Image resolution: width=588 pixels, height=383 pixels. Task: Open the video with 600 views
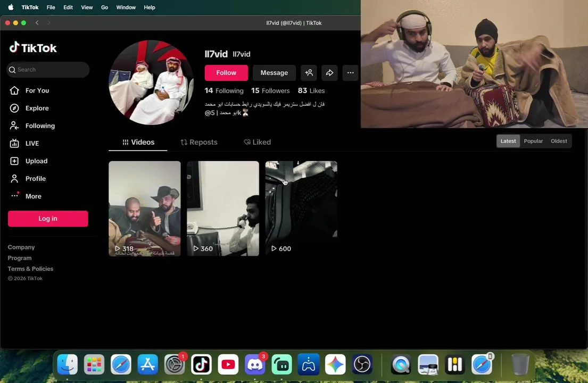click(301, 209)
